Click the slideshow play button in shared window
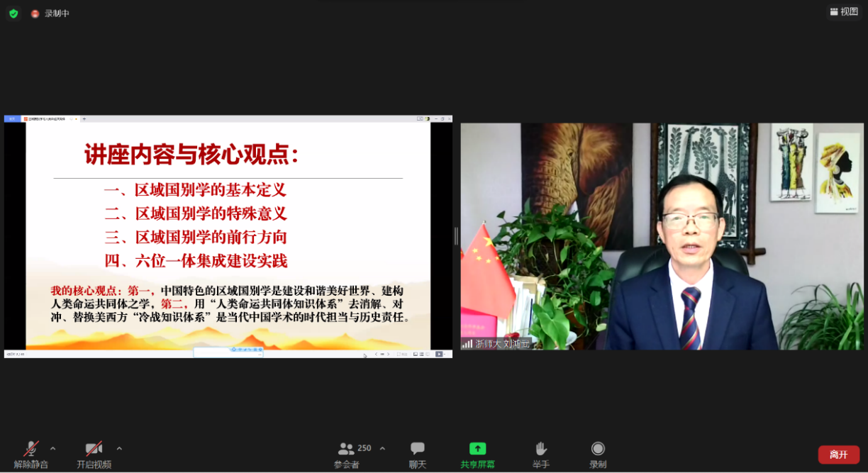868x473 pixels. (x=439, y=354)
